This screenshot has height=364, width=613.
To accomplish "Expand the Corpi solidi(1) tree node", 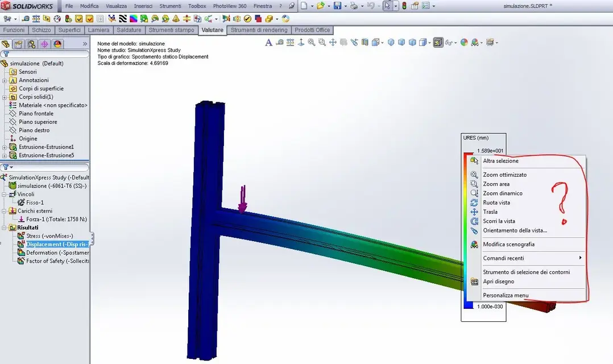I will coord(5,97).
